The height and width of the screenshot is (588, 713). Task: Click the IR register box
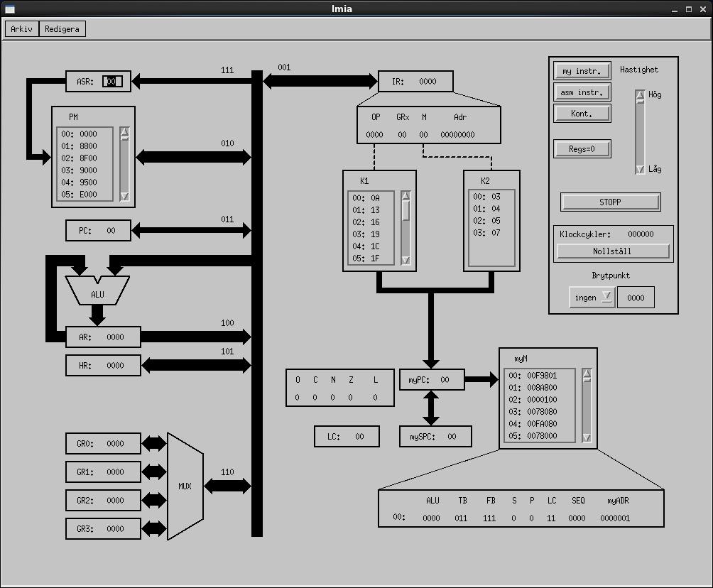coord(415,82)
